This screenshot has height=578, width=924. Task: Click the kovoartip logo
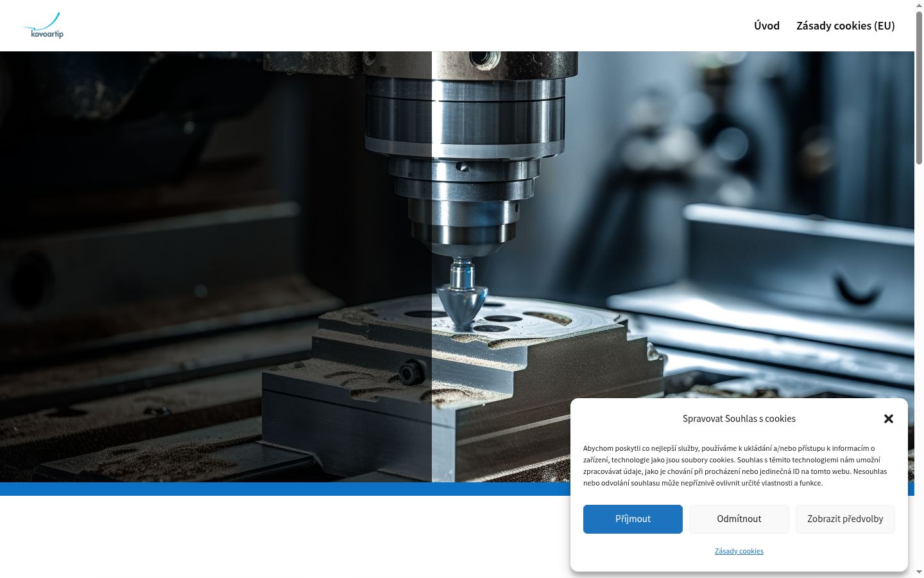tap(43, 26)
